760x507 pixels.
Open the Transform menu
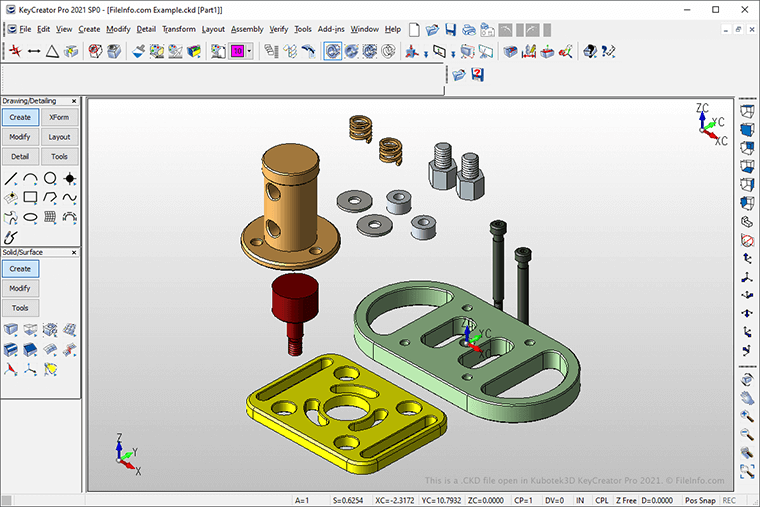point(179,30)
